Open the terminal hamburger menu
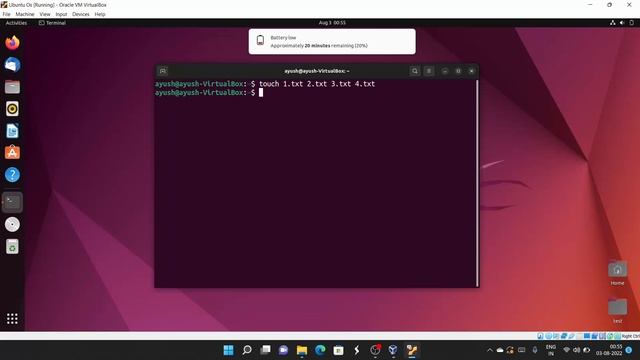 429,71
